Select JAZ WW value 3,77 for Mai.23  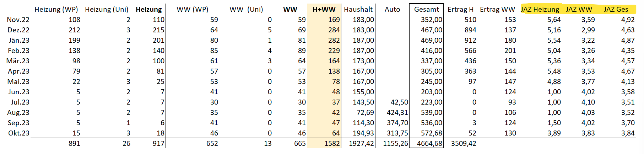588,81
